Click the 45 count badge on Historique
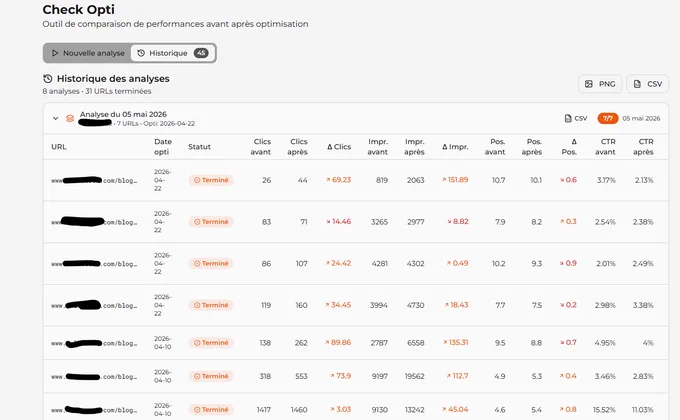This screenshot has height=420, width=680. (x=201, y=53)
